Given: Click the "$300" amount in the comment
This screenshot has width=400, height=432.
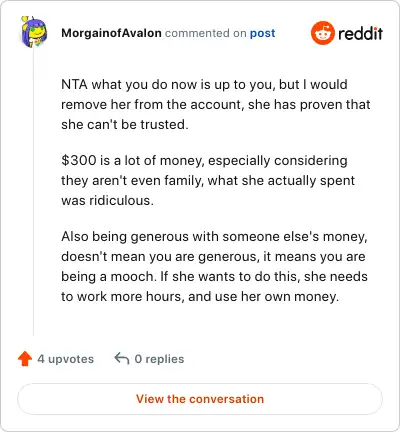Looking at the screenshot, I should pyautogui.click(x=79, y=160).
